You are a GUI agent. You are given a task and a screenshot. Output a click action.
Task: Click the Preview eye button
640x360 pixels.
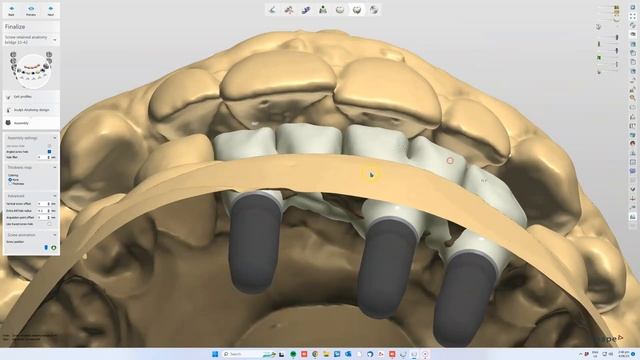coord(31,10)
